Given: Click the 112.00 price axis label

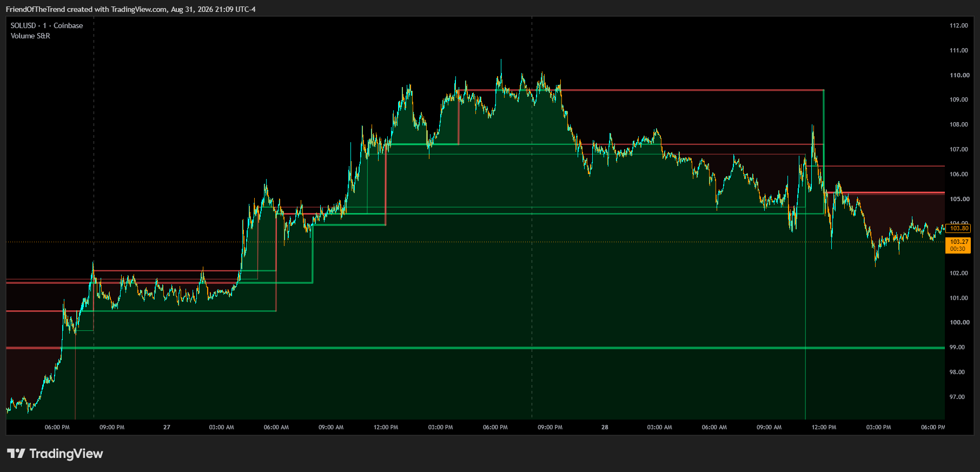Looking at the screenshot, I should pos(959,25).
